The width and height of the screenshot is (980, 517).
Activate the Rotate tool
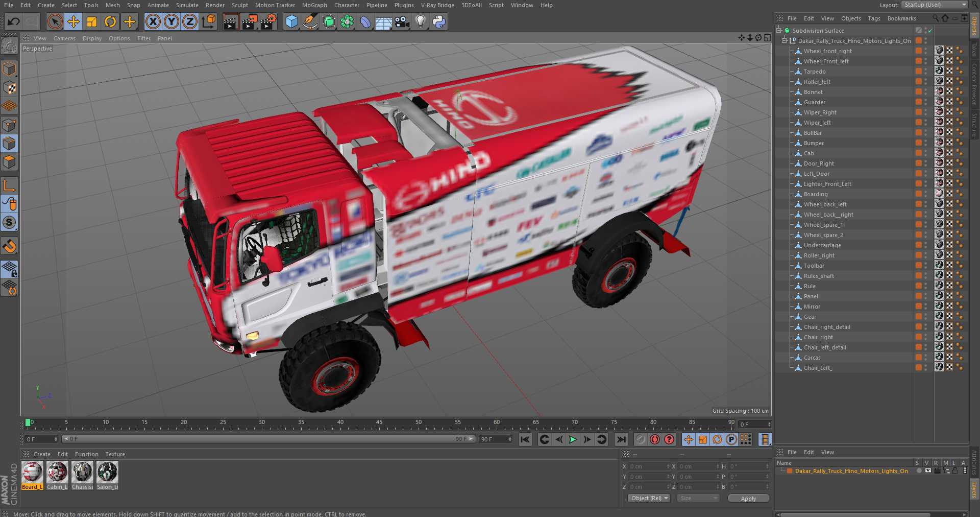[x=110, y=21]
